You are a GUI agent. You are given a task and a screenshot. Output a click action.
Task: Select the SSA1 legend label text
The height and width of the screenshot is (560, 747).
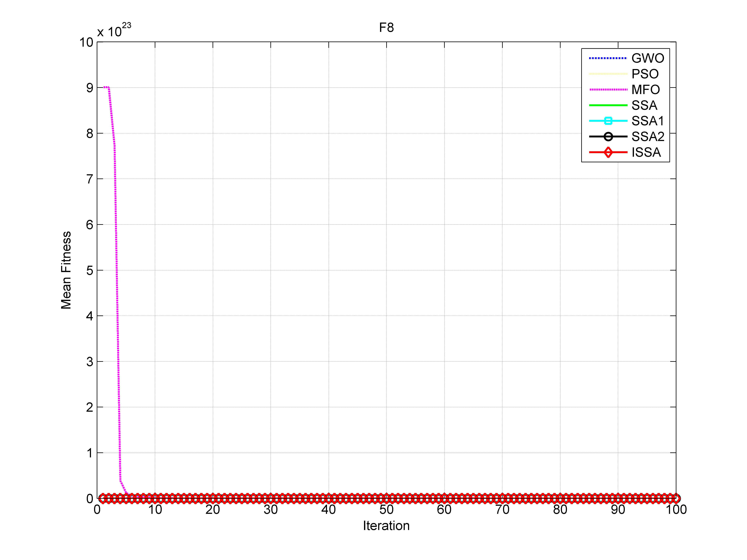647,121
